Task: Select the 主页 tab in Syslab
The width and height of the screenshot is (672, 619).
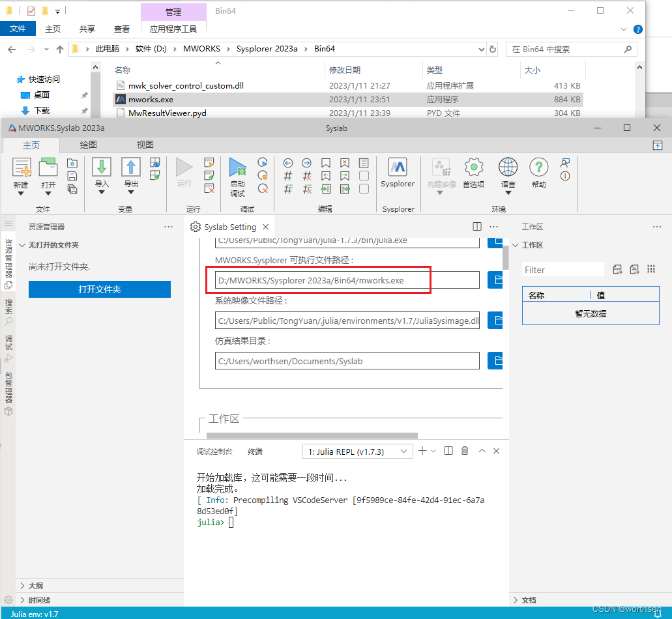Action: click(31, 145)
